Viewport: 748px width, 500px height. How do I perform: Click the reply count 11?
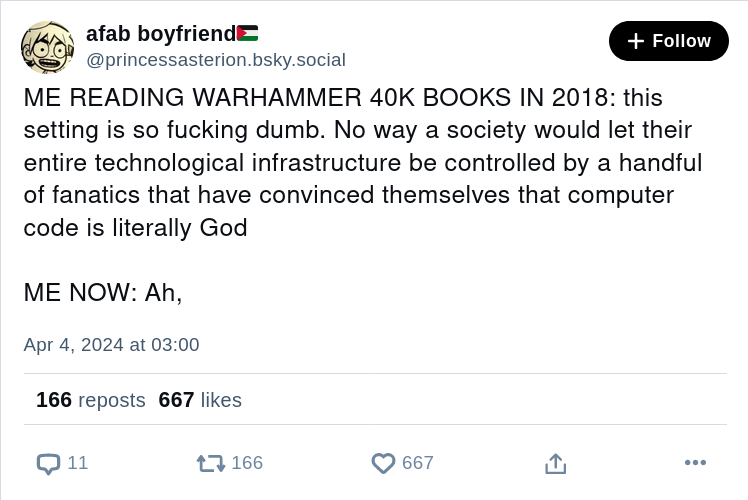[78, 463]
